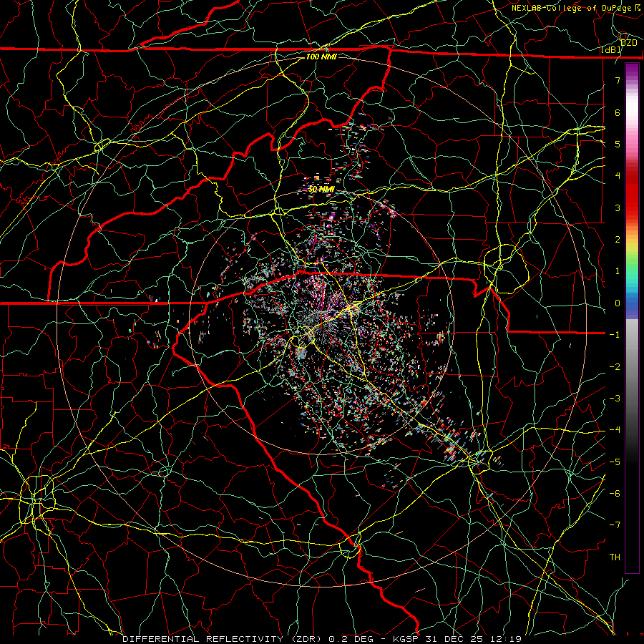Click the '-6' label on color scale
The height and width of the screenshot is (644, 644).
[615, 493]
